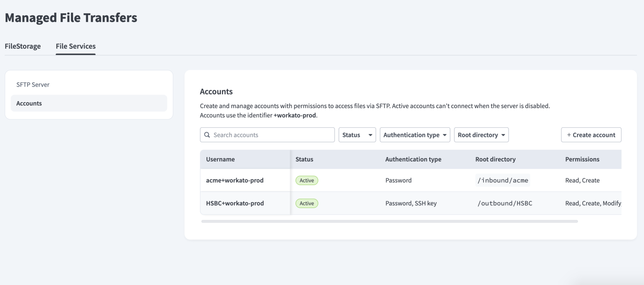Open the HSBC+workato-prod account

click(x=235, y=203)
